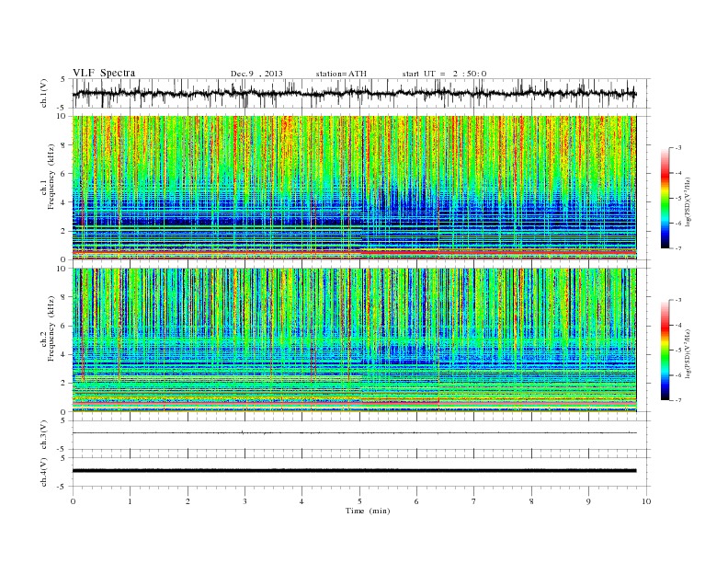Image resolution: width=728 pixels, height=563 pixels.
Task: Click the ch.4 thick black waveform band
Action: point(354,471)
